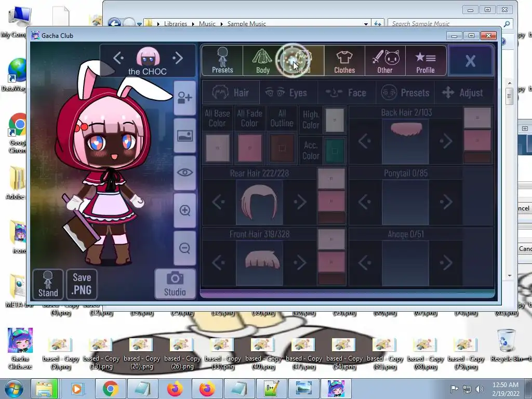Open Chrome from the taskbar
The width and height of the screenshot is (532, 399).
[x=110, y=389]
